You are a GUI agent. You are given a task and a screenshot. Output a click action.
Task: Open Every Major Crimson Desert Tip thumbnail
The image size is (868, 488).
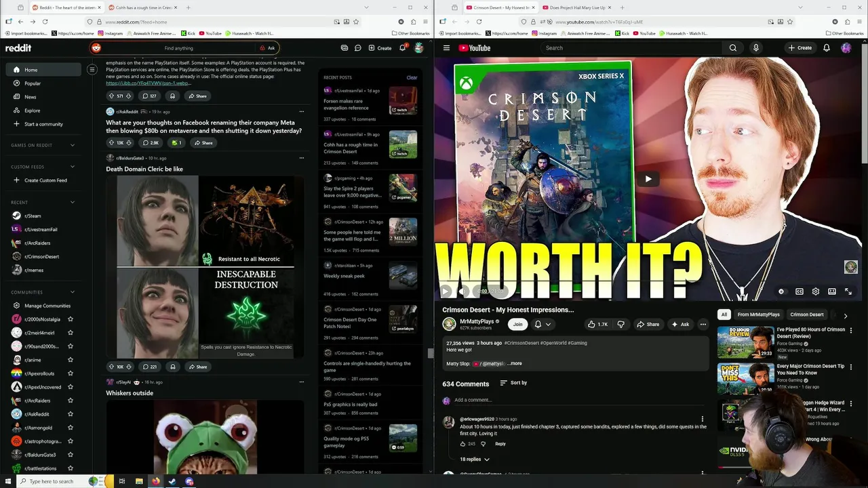[x=745, y=378]
